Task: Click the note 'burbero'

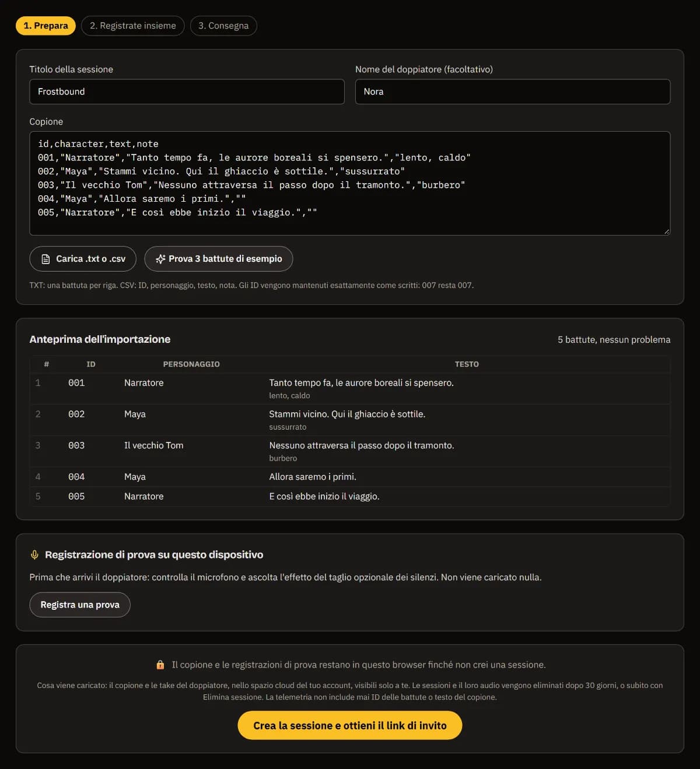Action: point(283,458)
